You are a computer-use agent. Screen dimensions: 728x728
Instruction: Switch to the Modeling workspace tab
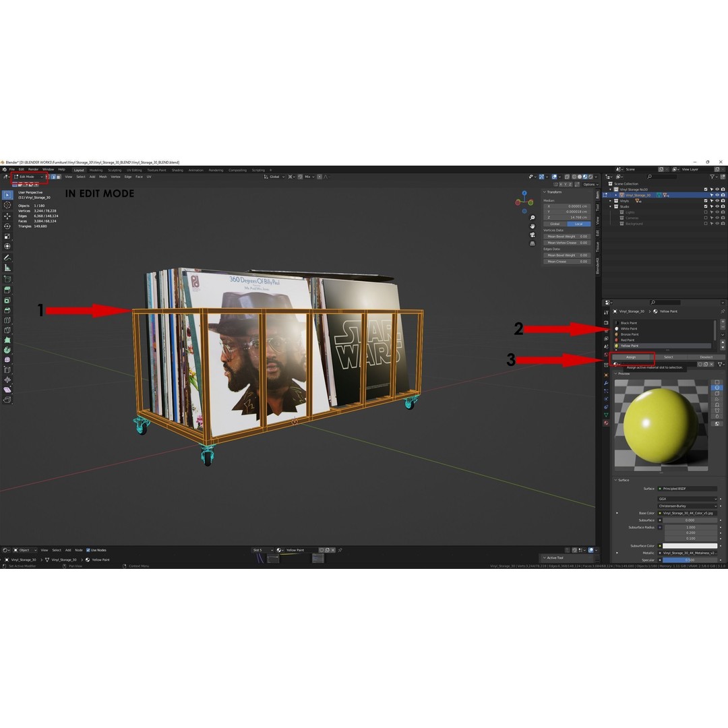click(96, 171)
